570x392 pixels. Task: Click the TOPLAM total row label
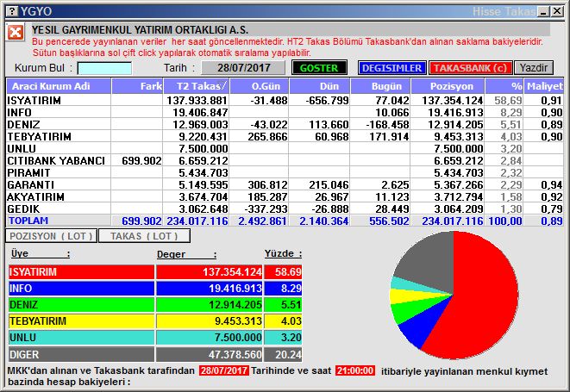point(28,221)
